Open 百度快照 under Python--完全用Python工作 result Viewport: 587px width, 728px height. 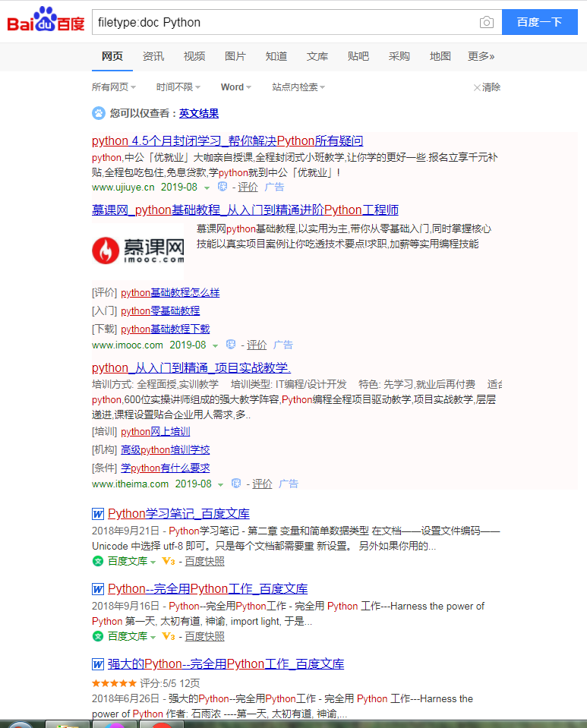205,637
